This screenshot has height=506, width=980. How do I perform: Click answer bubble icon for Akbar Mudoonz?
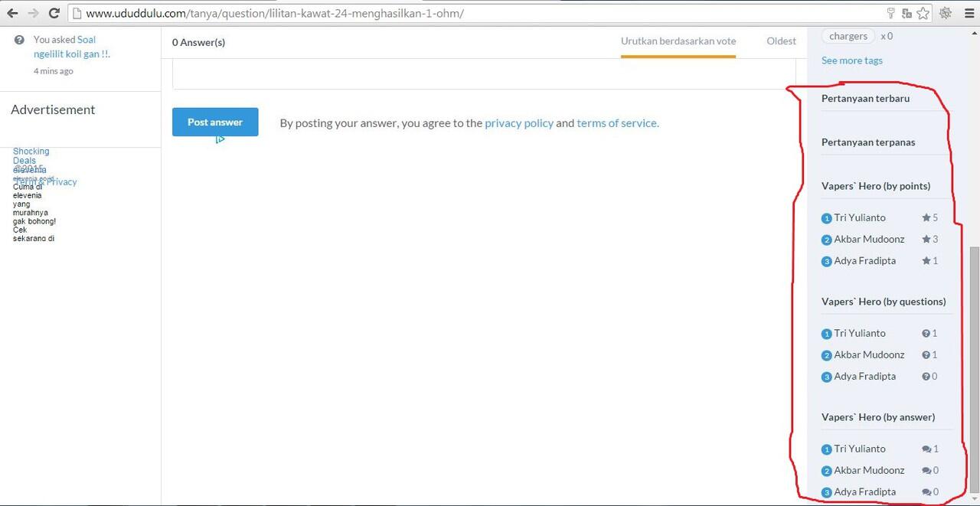pos(926,471)
